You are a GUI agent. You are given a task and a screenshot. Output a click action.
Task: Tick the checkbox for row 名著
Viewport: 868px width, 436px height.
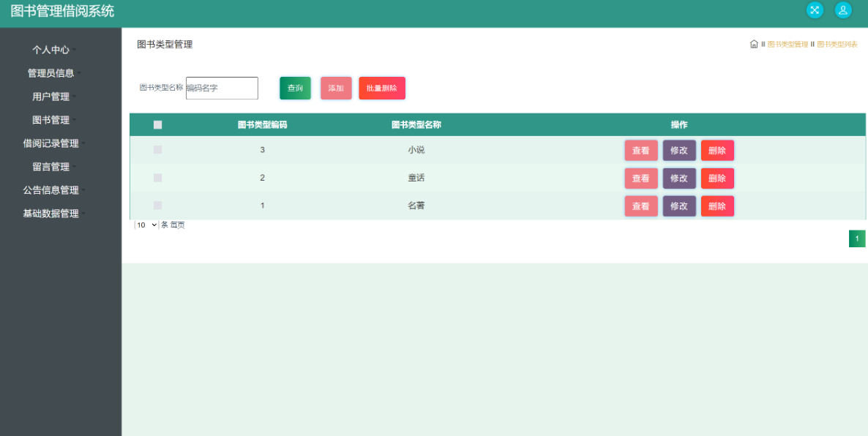157,206
